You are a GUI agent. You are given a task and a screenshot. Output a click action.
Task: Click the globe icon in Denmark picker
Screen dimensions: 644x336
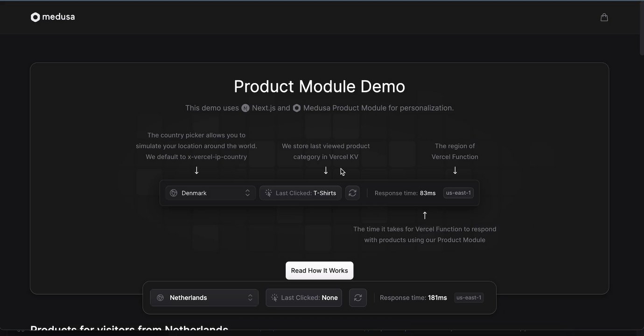pos(174,193)
